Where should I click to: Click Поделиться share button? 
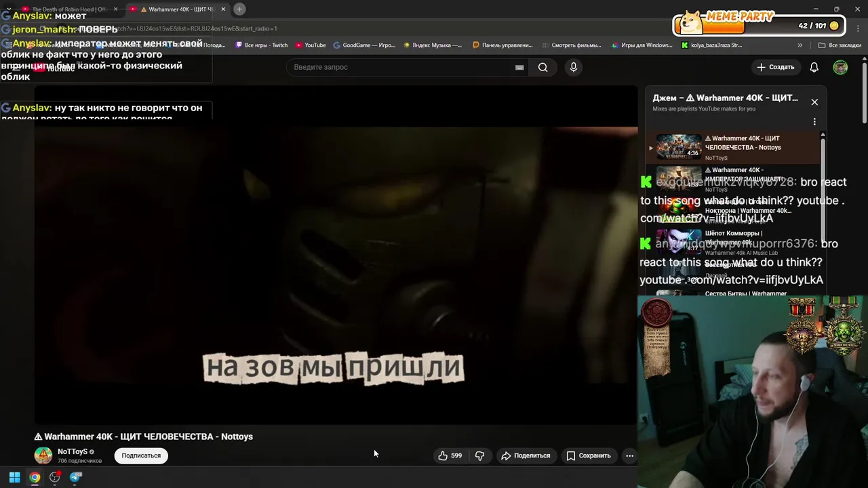point(526,455)
